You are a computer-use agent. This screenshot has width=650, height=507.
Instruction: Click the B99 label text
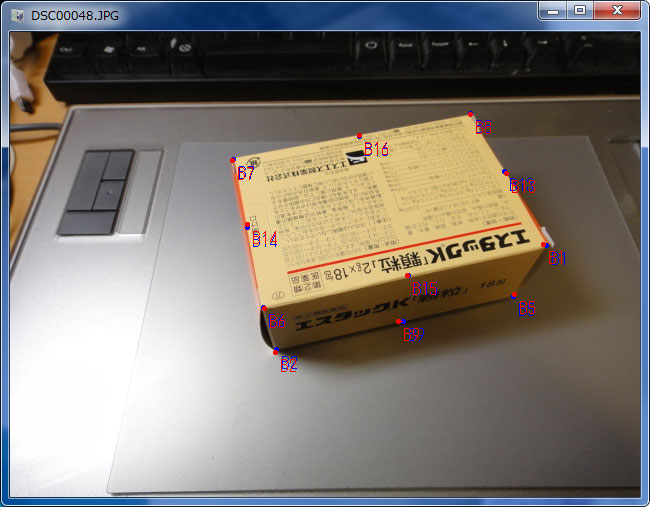pos(414,334)
